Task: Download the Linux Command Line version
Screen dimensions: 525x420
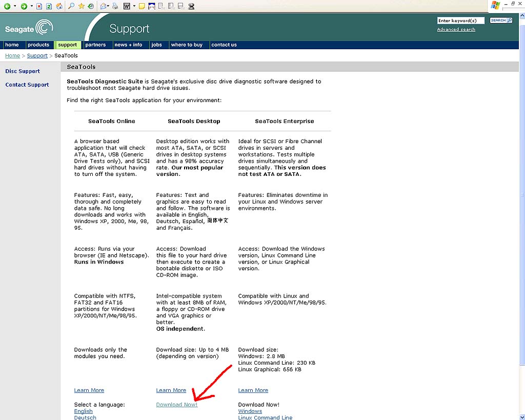Action: tap(265, 417)
